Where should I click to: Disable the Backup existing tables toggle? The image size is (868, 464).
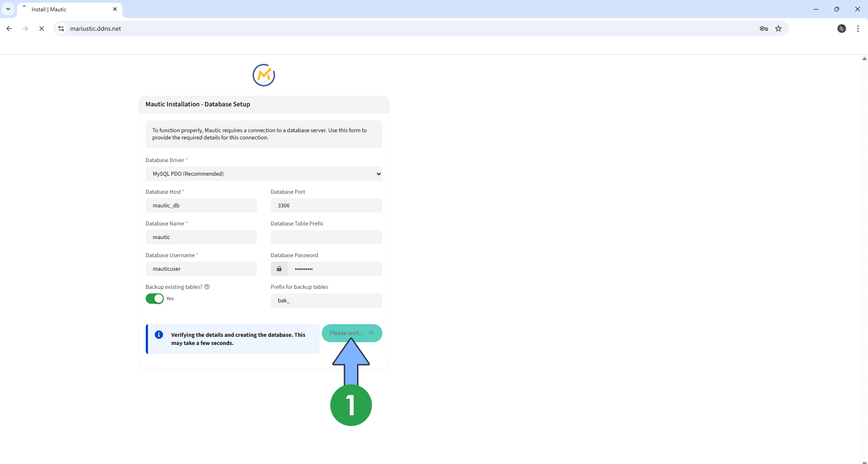tap(155, 299)
